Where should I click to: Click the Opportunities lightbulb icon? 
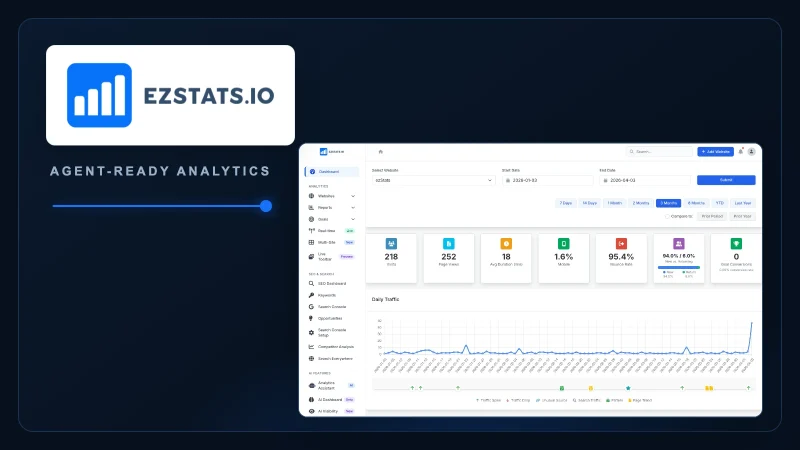311,318
